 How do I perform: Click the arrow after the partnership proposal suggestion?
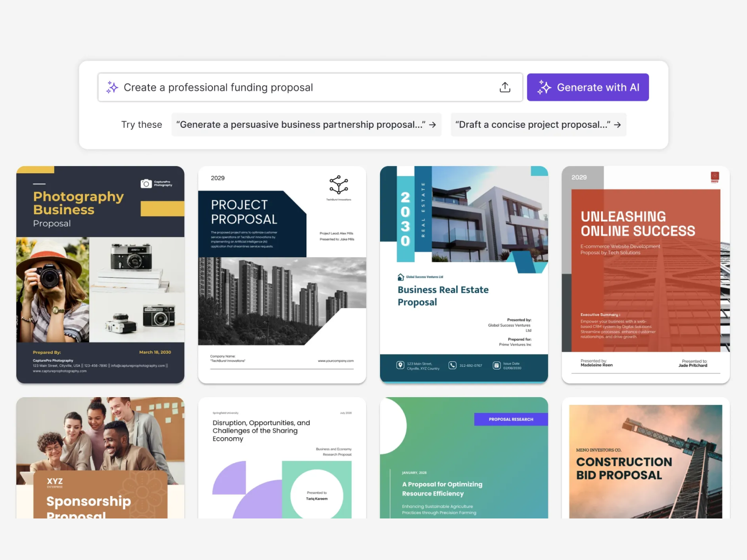[433, 125]
